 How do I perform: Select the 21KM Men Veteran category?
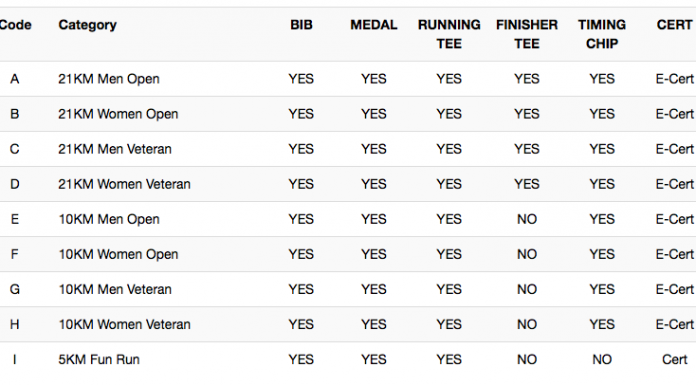tap(115, 149)
